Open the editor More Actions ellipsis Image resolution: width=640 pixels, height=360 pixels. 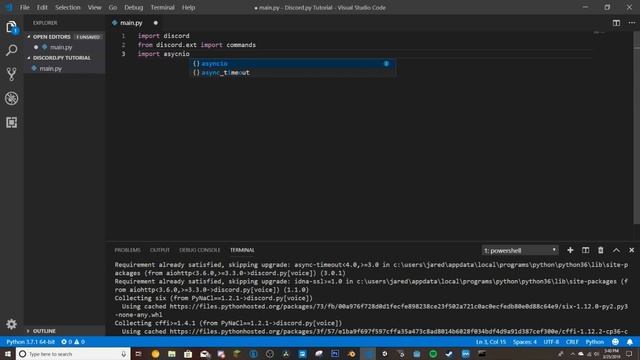631,23
